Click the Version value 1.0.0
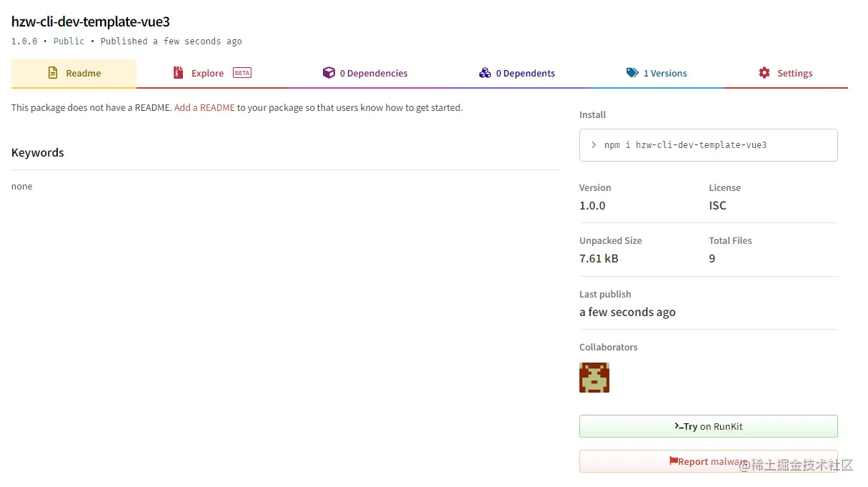 [x=592, y=206]
